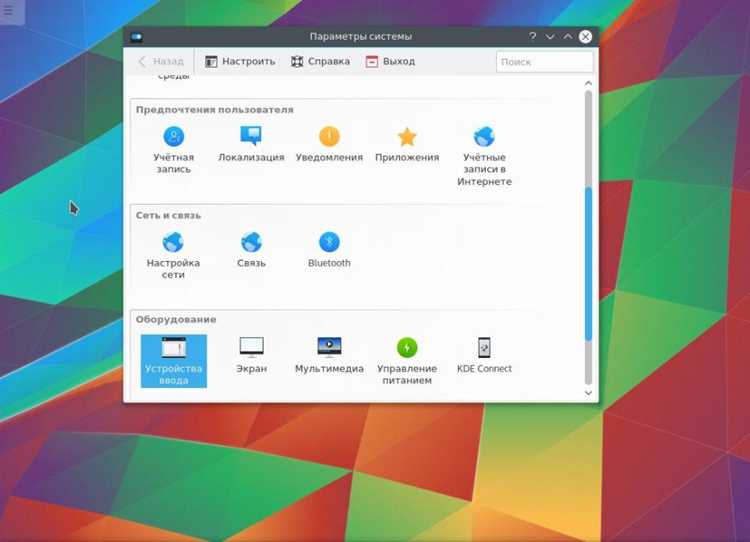Click the Выход exit button

390,61
